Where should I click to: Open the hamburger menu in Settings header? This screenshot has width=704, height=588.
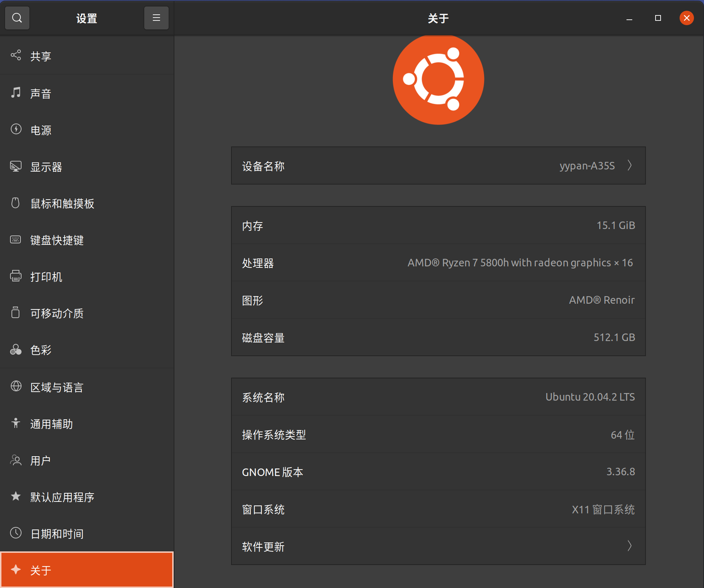coord(156,18)
